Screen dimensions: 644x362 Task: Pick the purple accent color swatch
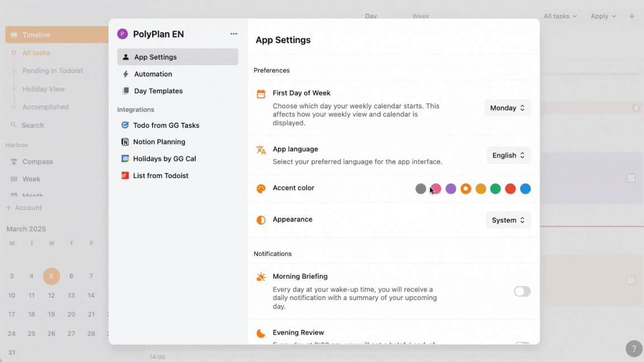pos(451,189)
